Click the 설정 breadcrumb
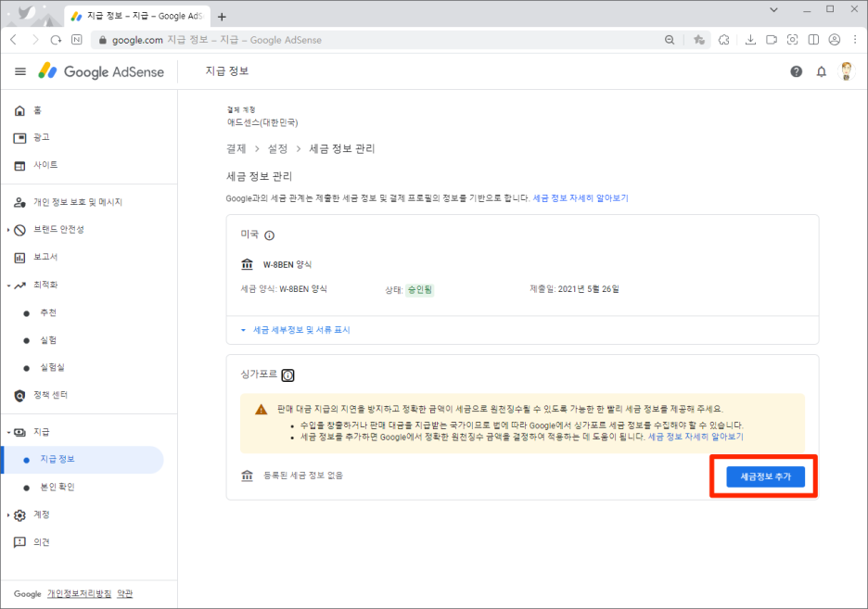 click(277, 149)
